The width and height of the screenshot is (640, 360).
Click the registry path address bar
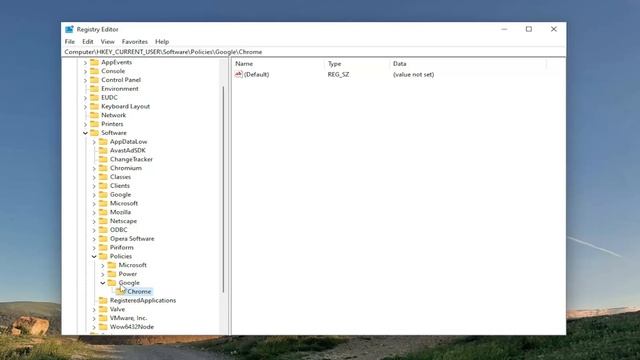pyautogui.click(x=314, y=52)
